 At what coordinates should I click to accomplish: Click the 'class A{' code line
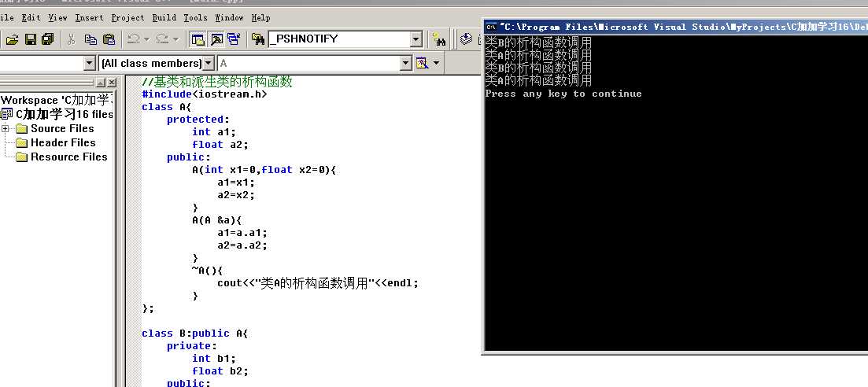point(166,107)
